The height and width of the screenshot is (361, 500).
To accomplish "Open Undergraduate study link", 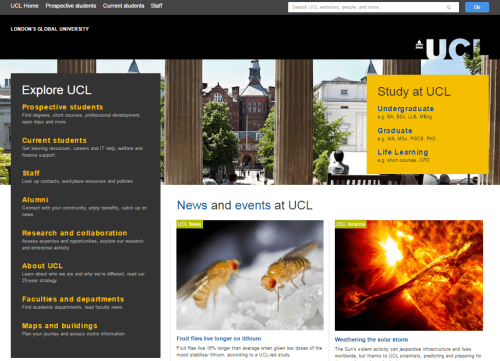I will tap(405, 108).
